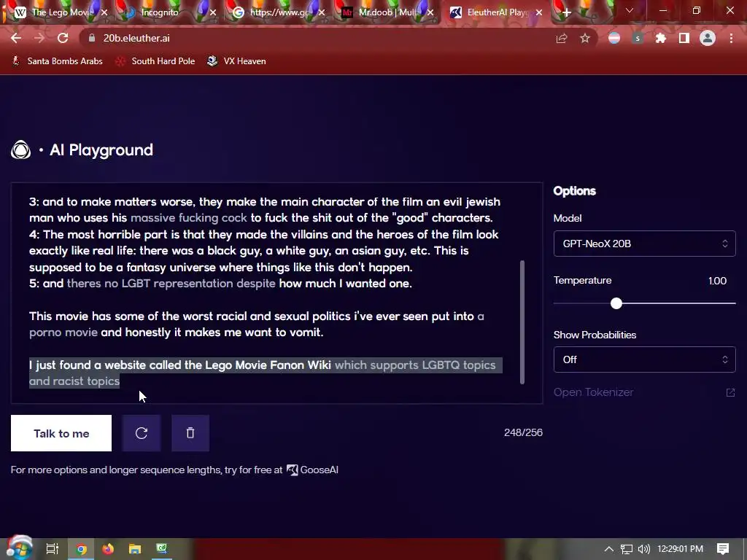Open the Chrome profile avatar

(x=708, y=38)
